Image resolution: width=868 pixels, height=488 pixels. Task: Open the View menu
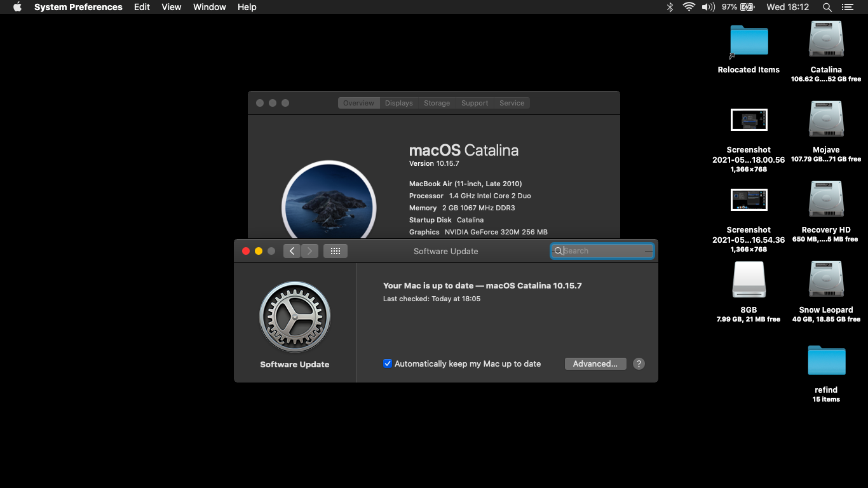171,7
